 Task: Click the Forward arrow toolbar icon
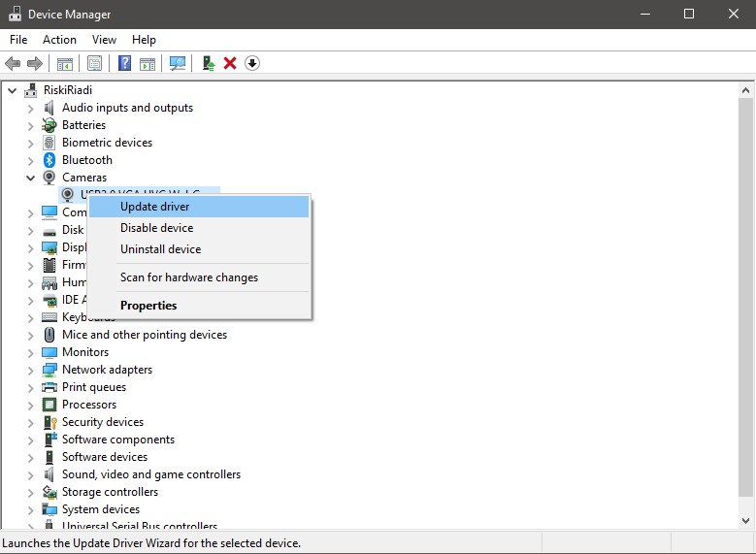[x=35, y=63]
